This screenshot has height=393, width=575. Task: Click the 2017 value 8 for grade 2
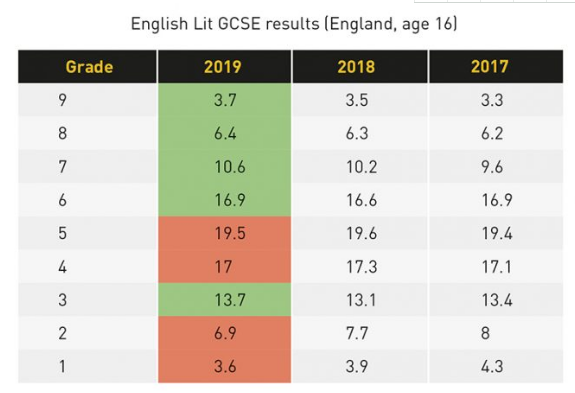[485, 333]
